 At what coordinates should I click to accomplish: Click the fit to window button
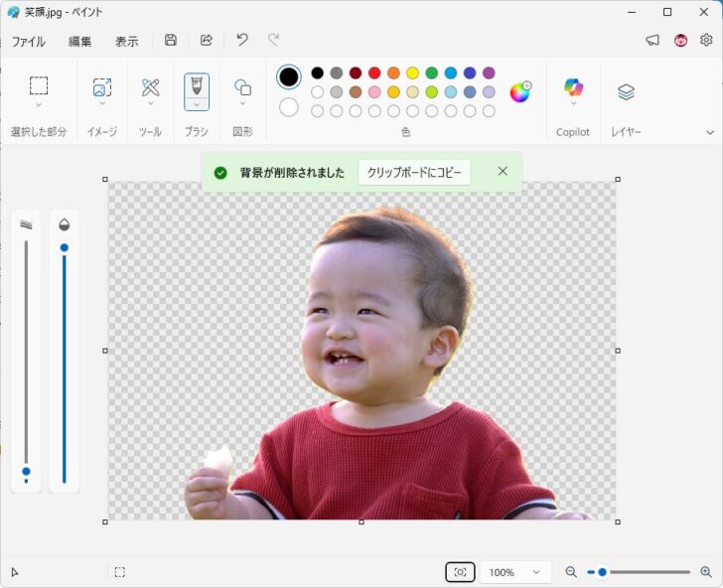pos(460,572)
